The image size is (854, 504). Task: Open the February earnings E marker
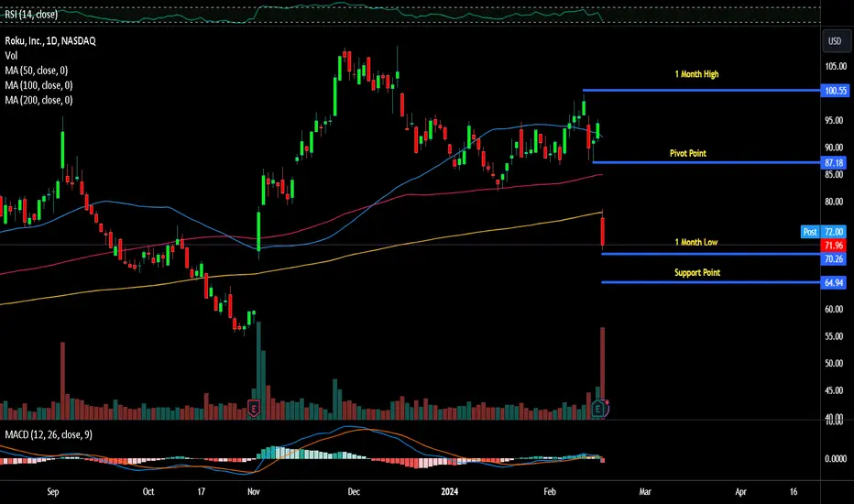(598, 408)
